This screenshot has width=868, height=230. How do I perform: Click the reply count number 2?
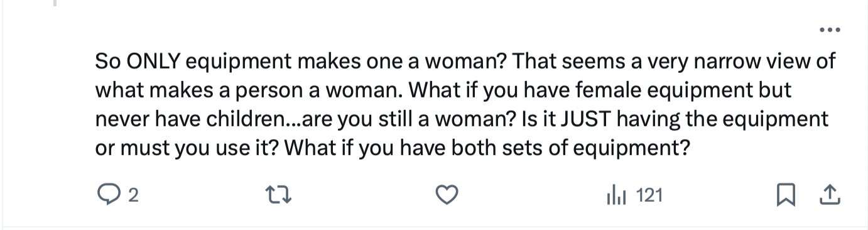point(133,197)
